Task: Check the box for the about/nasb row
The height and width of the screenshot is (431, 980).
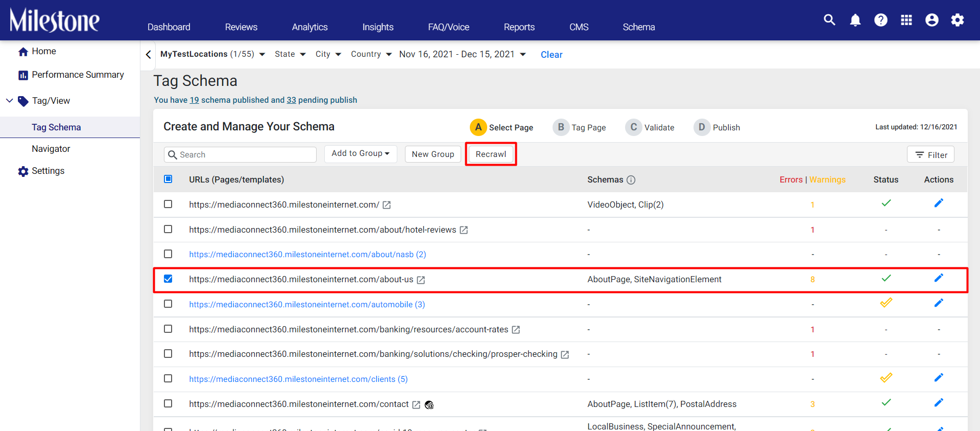Action: (x=168, y=254)
